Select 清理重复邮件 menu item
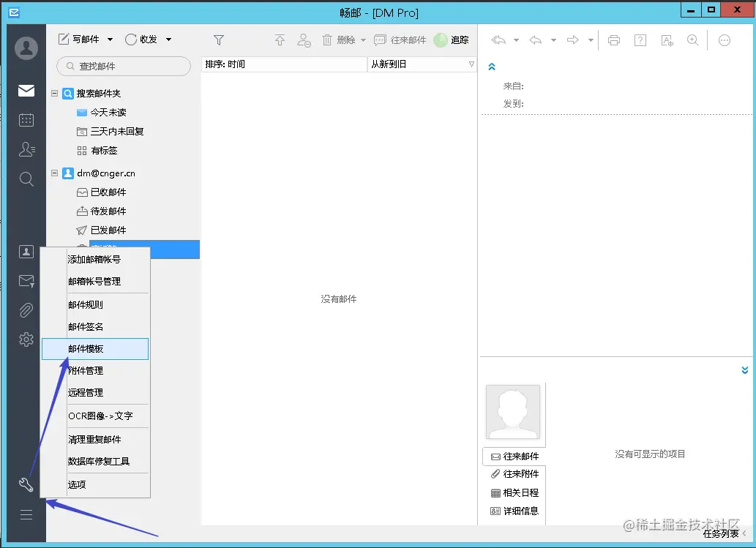This screenshot has height=548, width=756. [x=95, y=440]
